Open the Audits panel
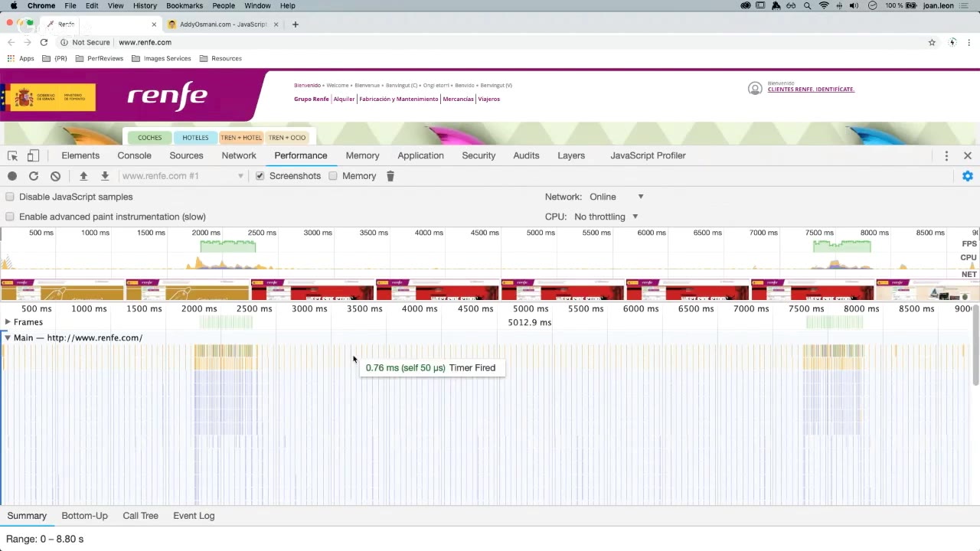The image size is (980, 551). (526, 155)
